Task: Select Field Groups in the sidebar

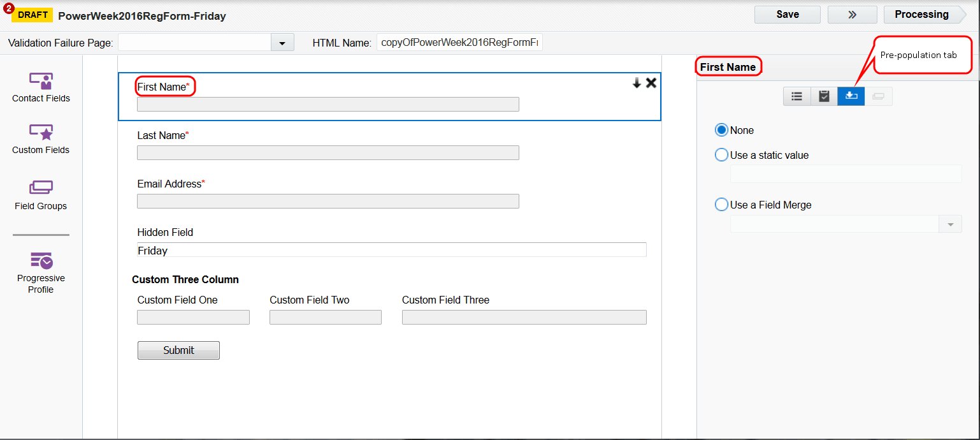Action: pos(40,193)
